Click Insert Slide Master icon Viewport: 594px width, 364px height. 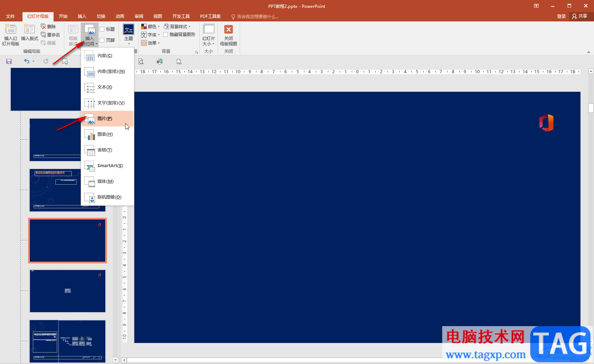[10, 35]
